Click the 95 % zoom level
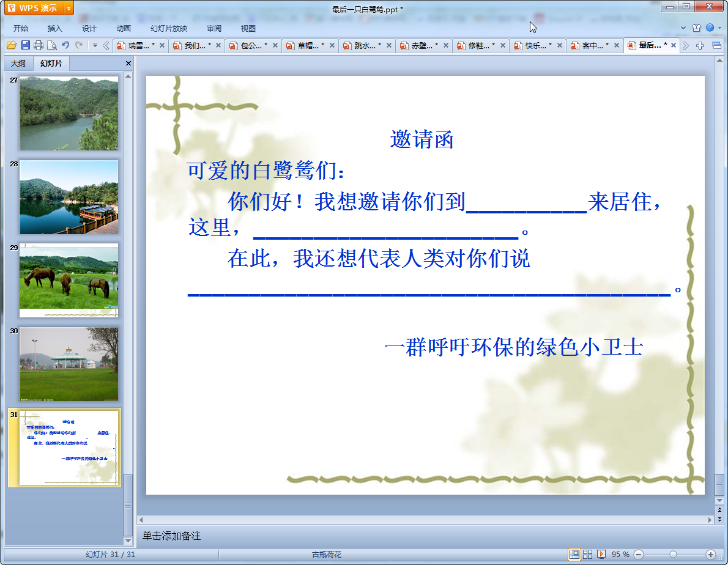 [620, 555]
